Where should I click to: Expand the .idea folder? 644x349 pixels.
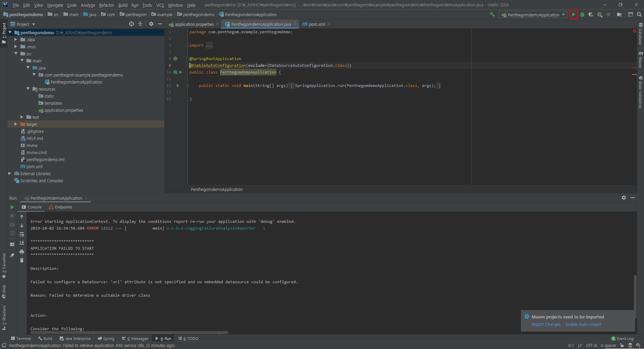pos(15,40)
